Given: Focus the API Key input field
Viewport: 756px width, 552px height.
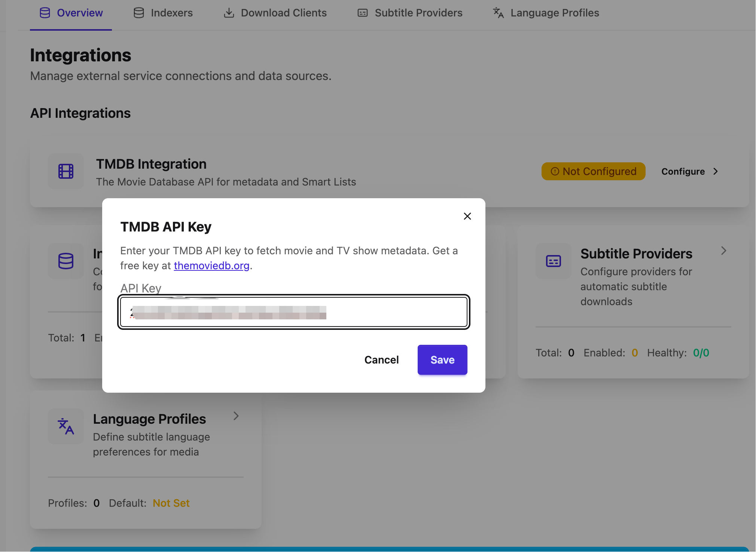Looking at the screenshot, I should pos(294,312).
